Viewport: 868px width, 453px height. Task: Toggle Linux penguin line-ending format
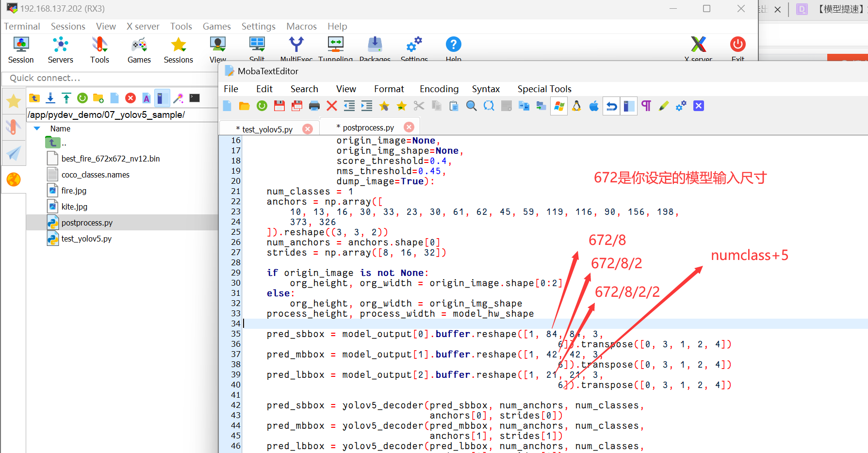576,106
